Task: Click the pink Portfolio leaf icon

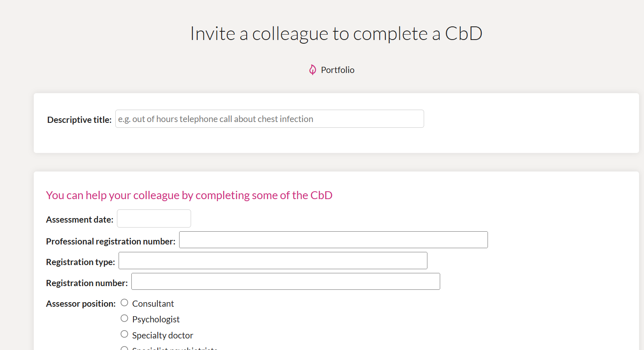Action: [x=313, y=70]
